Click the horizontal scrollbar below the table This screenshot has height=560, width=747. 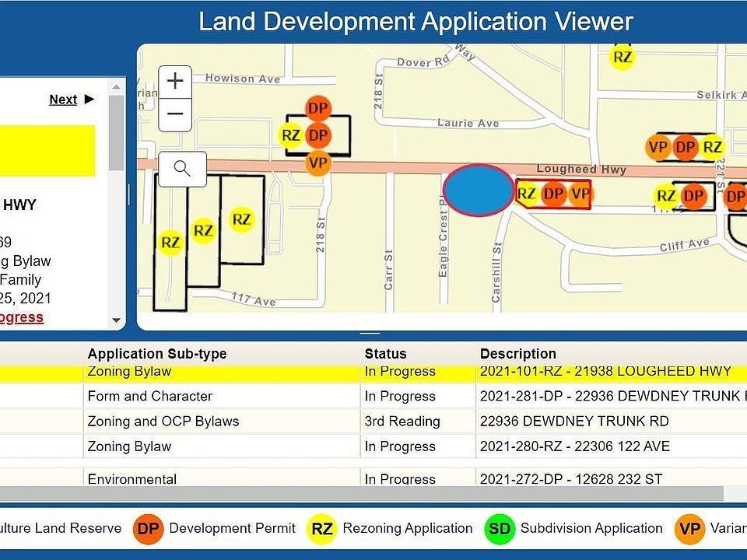(x=361, y=493)
